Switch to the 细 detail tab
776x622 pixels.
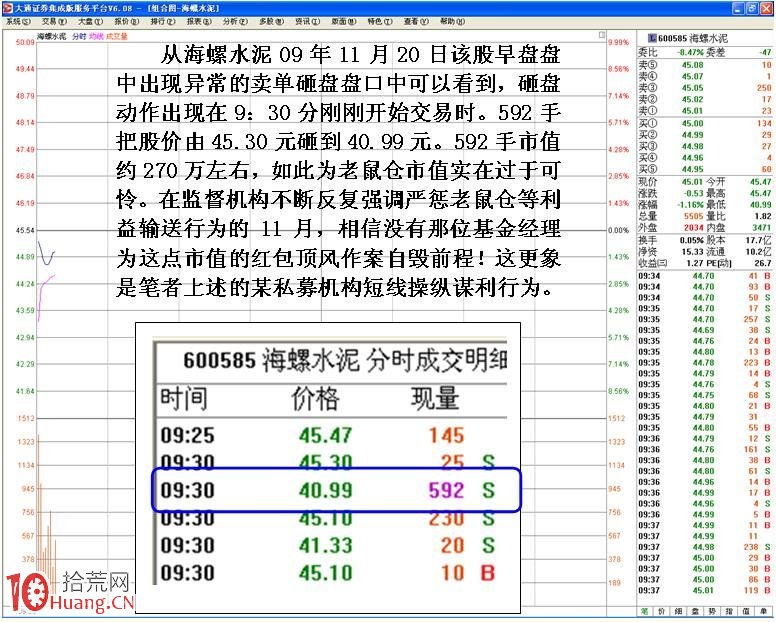click(x=678, y=610)
